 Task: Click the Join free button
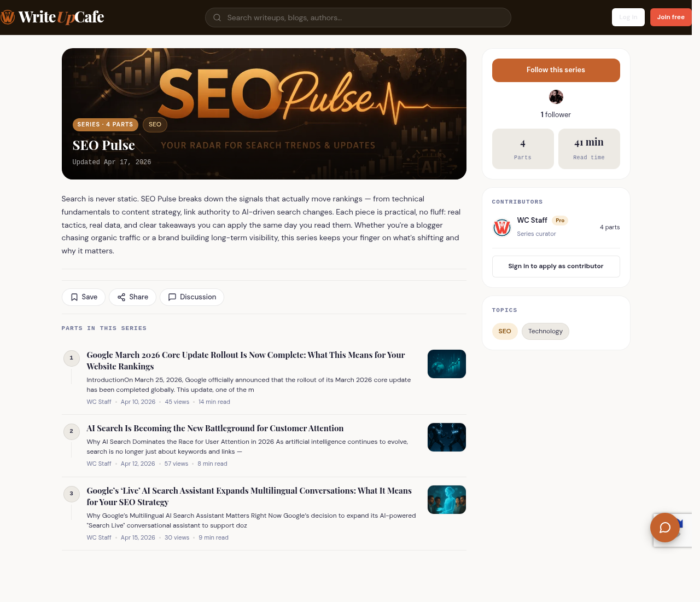pos(670,17)
